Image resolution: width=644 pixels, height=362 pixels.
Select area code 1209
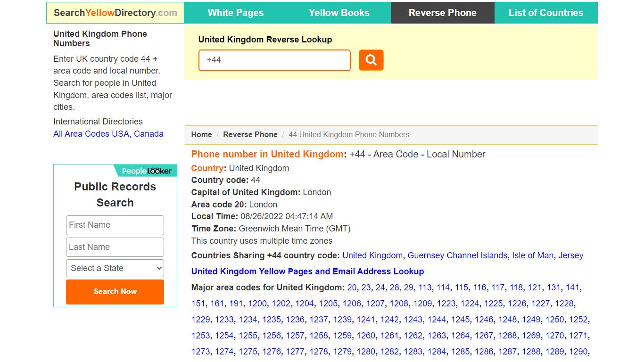422,304
